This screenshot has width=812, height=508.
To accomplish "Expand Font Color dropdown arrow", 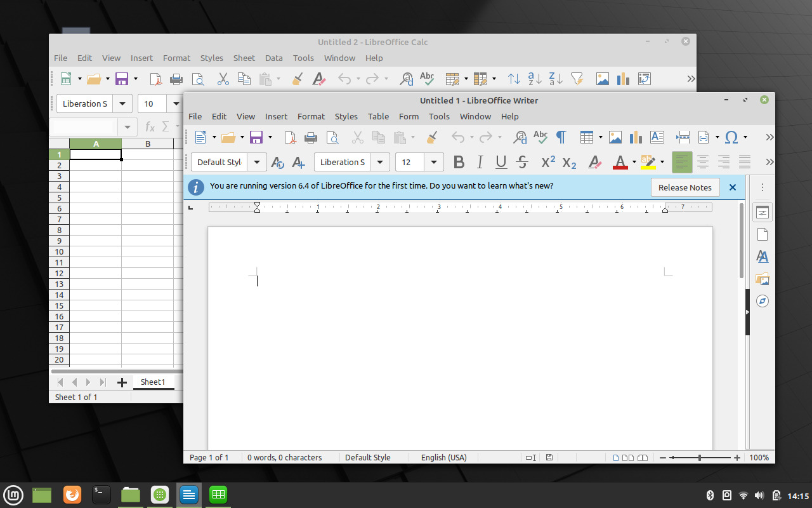I will point(634,163).
